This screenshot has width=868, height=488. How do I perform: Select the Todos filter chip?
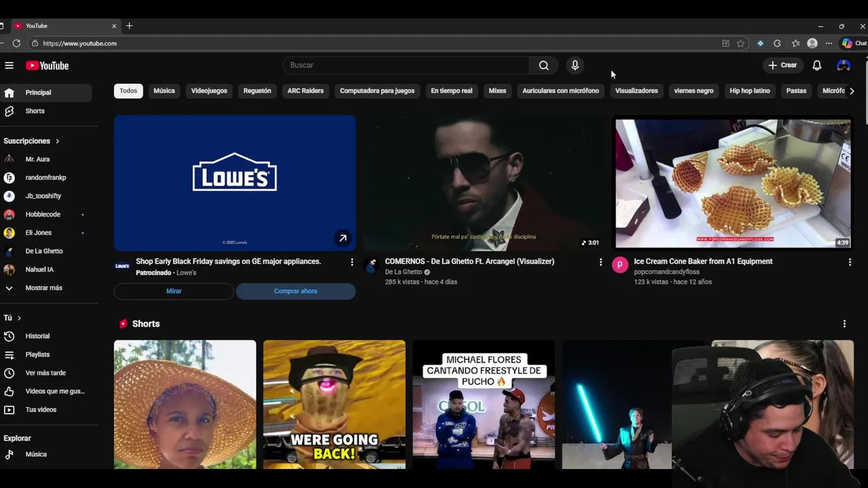[128, 91]
